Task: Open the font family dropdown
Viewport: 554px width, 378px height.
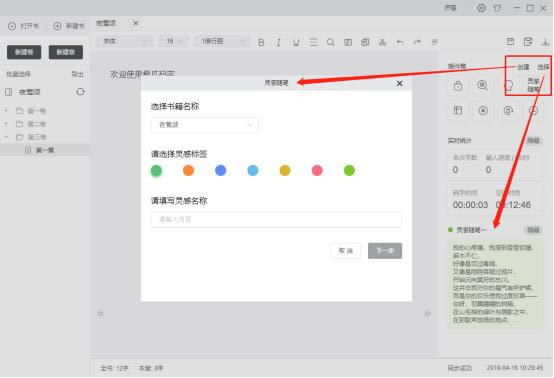Action: coord(125,41)
